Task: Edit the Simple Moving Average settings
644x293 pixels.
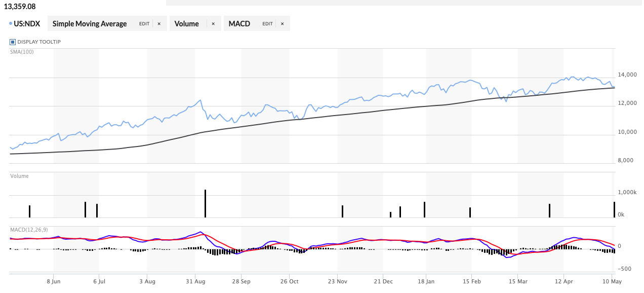Action: click(144, 24)
